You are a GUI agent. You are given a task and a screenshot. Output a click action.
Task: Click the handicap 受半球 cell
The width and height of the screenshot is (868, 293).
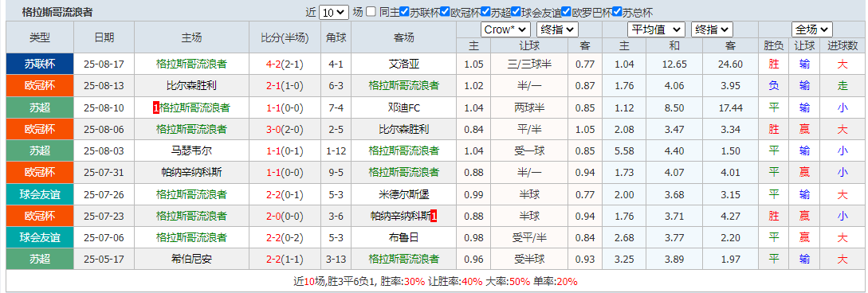point(529,259)
